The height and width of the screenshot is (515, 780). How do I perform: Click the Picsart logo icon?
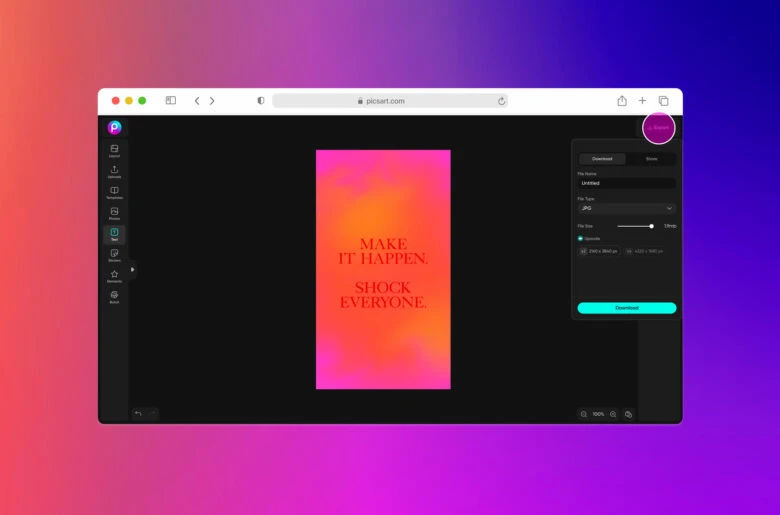click(x=114, y=127)
